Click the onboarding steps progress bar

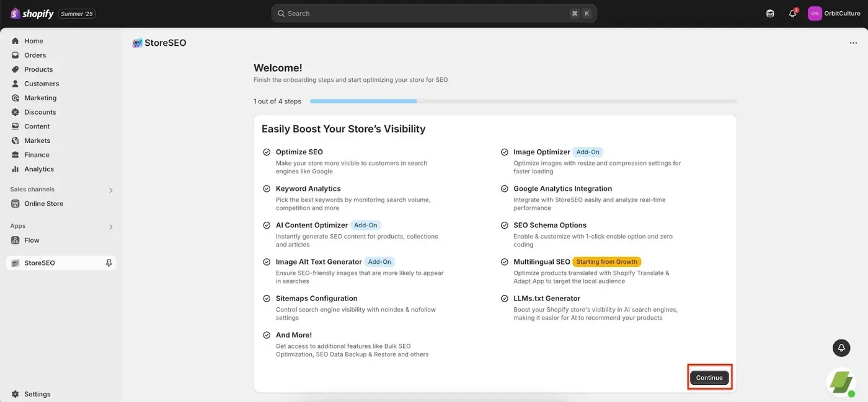523,101
